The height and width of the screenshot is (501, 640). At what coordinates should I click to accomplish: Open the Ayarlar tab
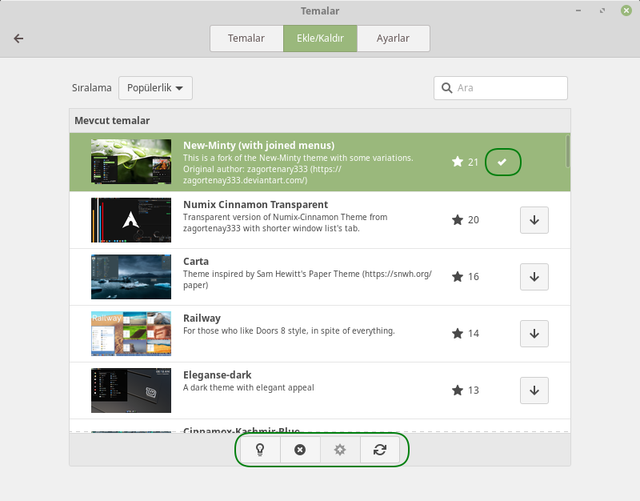pyautogui.click(x=393, y=38)
